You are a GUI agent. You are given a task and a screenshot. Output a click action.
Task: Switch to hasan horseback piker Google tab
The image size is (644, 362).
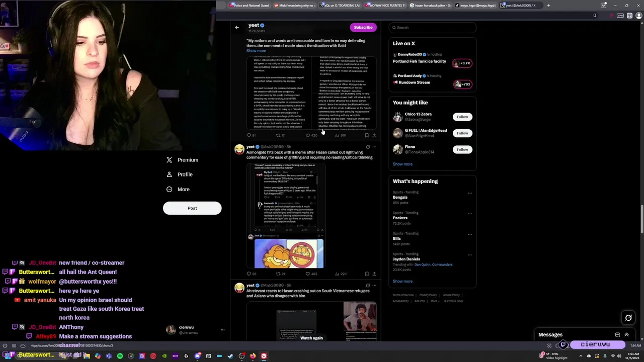pyautogui.click(x=431, y=6)
